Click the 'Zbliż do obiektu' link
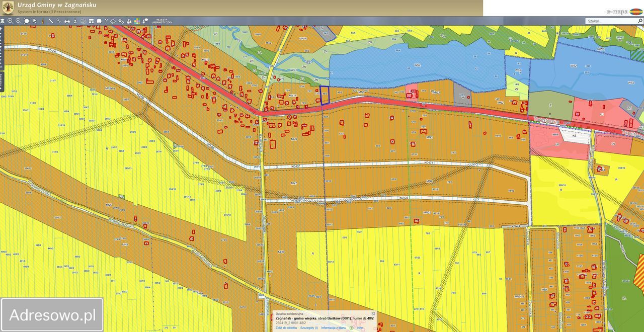This screenshot has width=644, height=332. coord(286,327)
